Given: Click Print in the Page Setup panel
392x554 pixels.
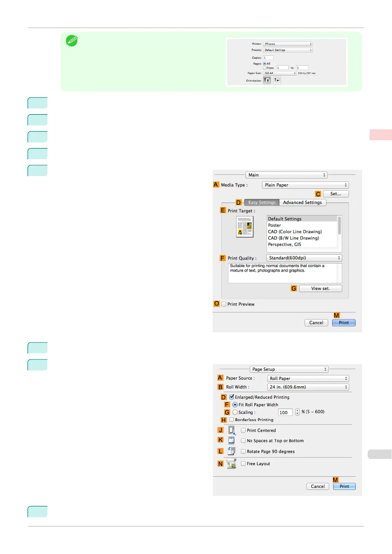Looking at the screenshot, I should click(x=344, y=486).
